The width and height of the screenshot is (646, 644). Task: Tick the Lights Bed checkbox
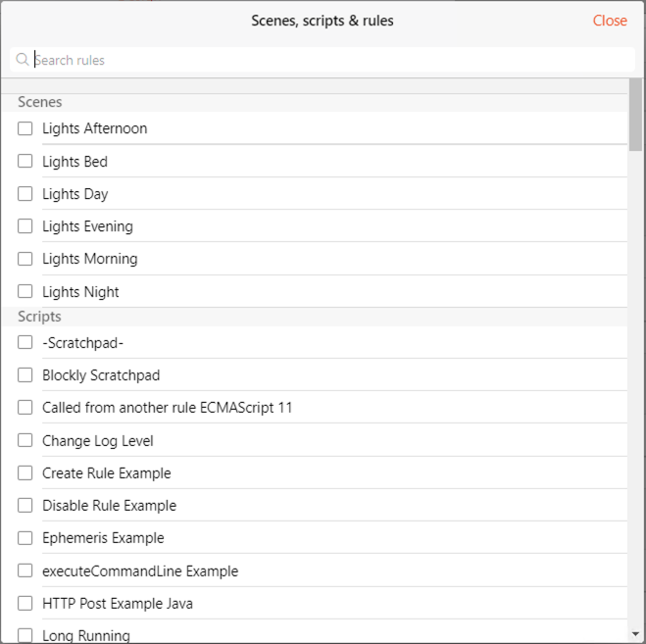(x=25, y=161)
